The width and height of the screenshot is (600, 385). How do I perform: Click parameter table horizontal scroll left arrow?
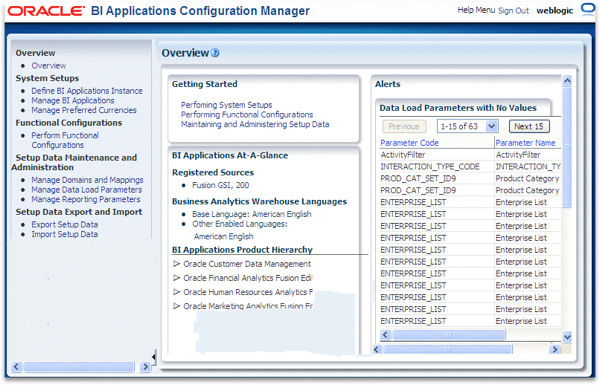[385, 335]
